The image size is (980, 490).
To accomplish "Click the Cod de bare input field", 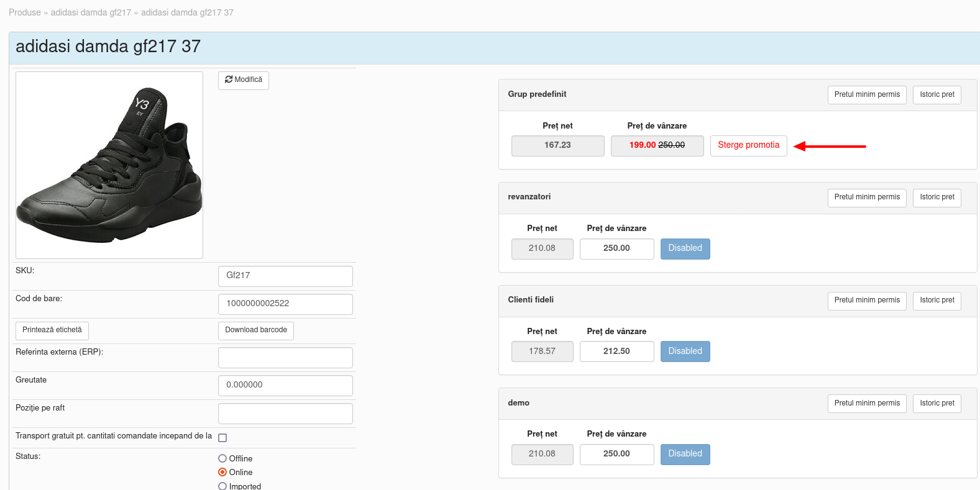I will click(x=285, y=304).
